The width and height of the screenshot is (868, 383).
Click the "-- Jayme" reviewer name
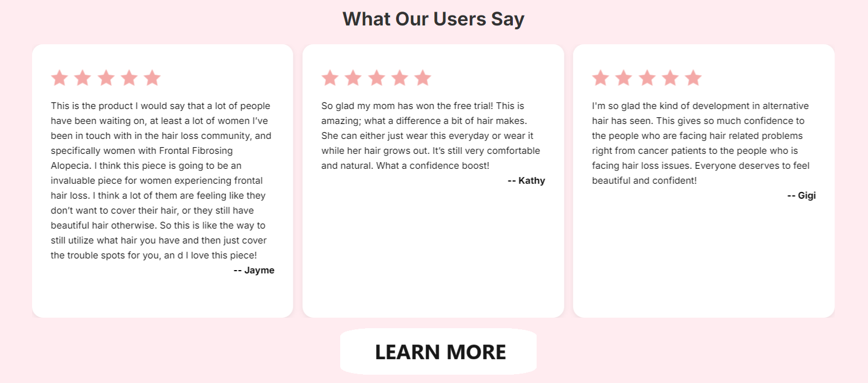(x=254, y=270)
